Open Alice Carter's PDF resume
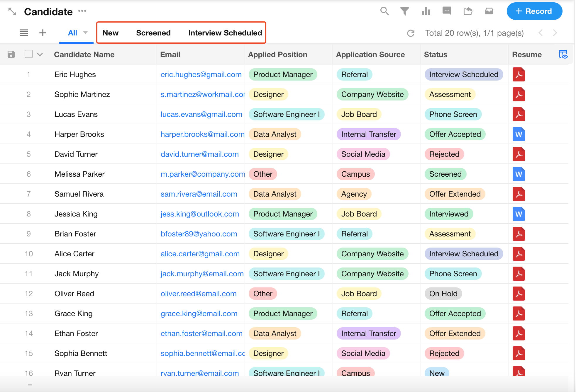The image size is (576, 392). [x=519, y=254]
